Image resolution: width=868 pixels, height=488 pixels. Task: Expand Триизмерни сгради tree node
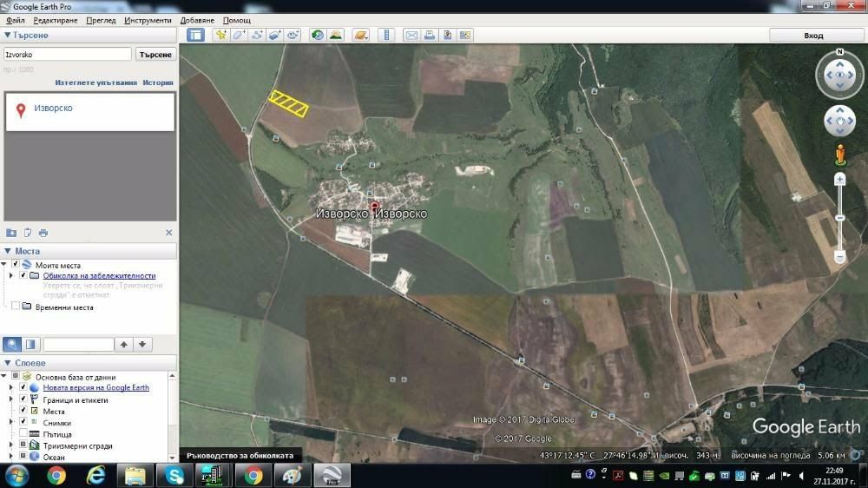pyautogui.click(x=10, y=445)
